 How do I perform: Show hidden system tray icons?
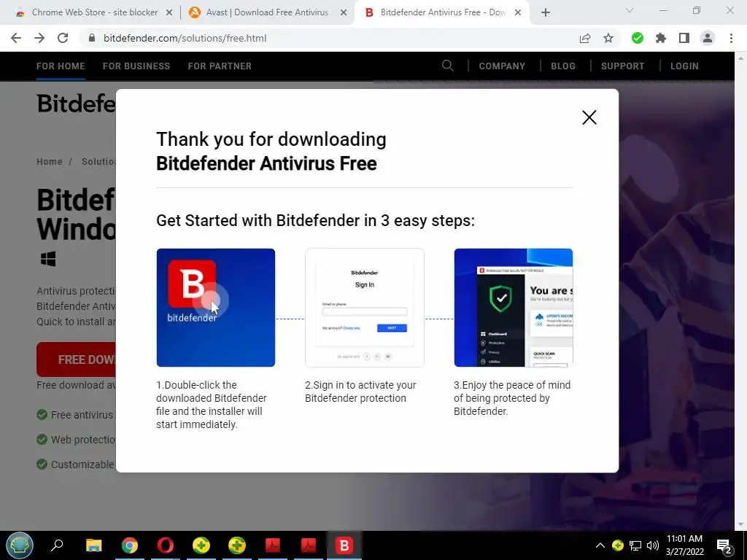pos(600,545)
